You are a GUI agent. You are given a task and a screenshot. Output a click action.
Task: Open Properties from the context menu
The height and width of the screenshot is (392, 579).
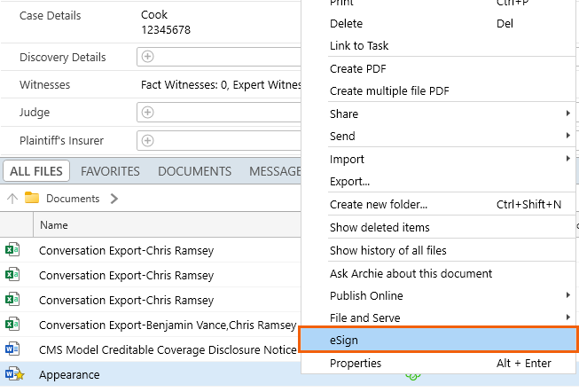click(356, 363)
